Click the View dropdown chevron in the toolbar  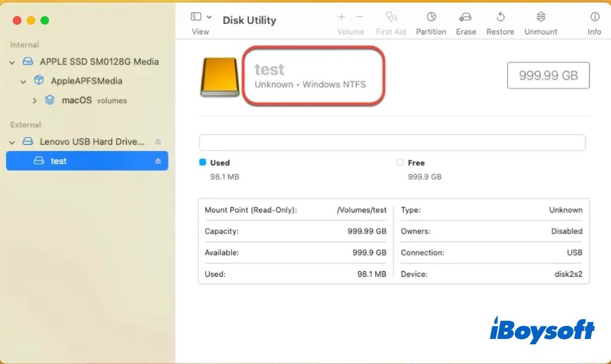coord(209,17)
